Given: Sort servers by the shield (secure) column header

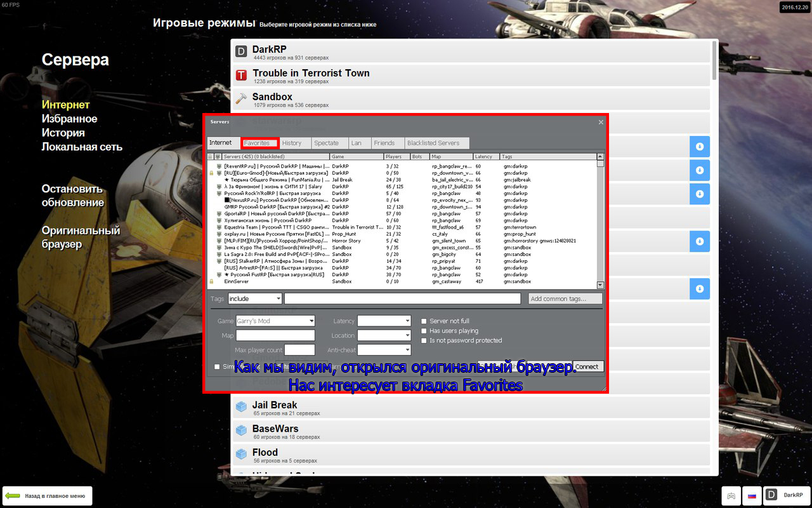Looking at the screenshot, I should click(218, 156).
